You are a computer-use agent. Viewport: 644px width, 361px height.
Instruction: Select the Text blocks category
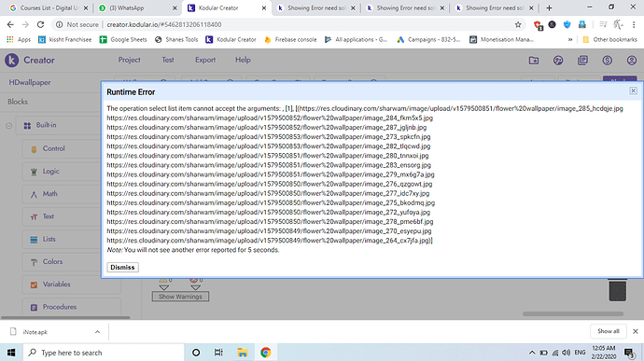tap(48, 216)
